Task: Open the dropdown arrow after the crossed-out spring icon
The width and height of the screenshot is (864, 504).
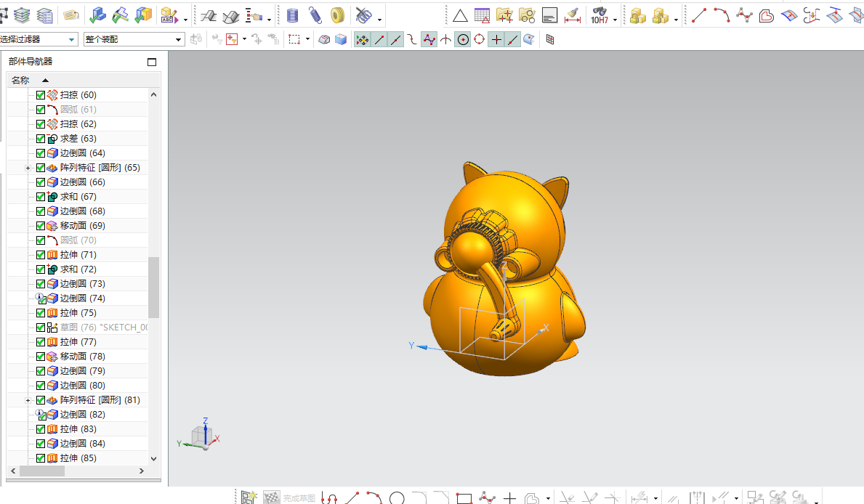Action: click(379, 20)
